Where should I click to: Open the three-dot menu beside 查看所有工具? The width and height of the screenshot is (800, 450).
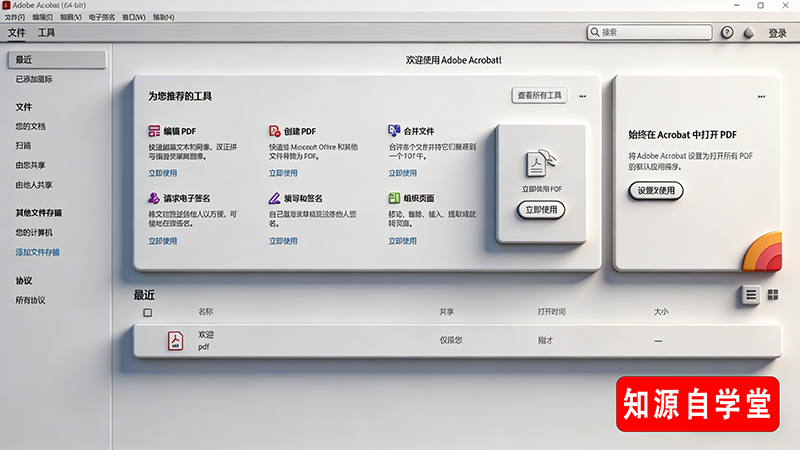tap(582, 96)
